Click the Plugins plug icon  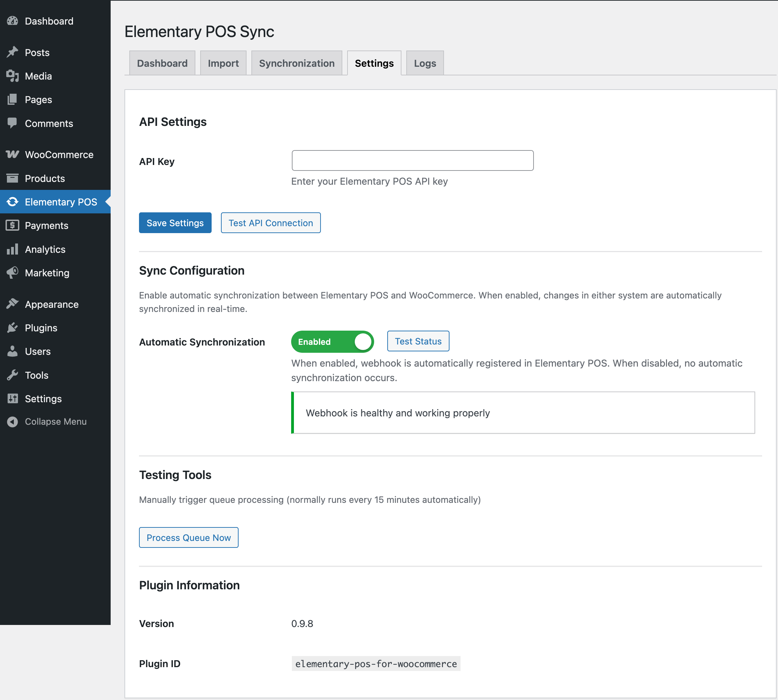[x=12, y=328]
